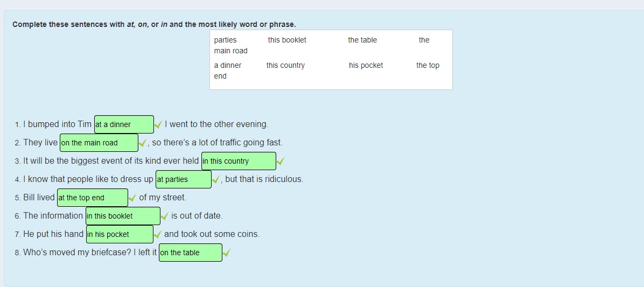
Task: Click the 'at parties' answer box
Action: click(183, 179)
